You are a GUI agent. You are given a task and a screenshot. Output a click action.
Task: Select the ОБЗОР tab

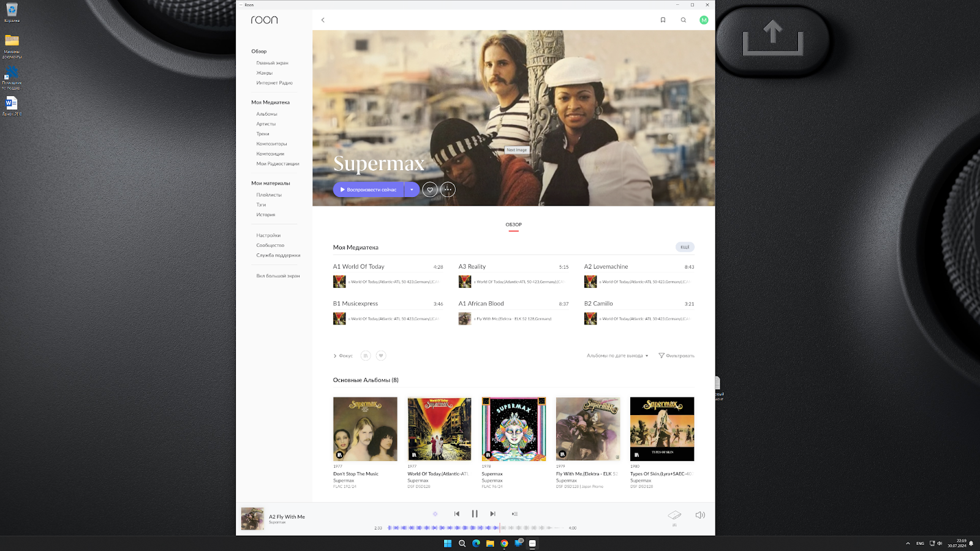514,225
